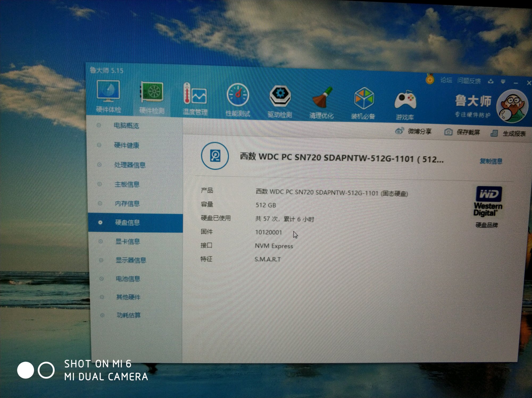The height and width of the screenshot is (398, 532).
Task: Select 电脑概览 in the sidebar
Action: (126, 126)
